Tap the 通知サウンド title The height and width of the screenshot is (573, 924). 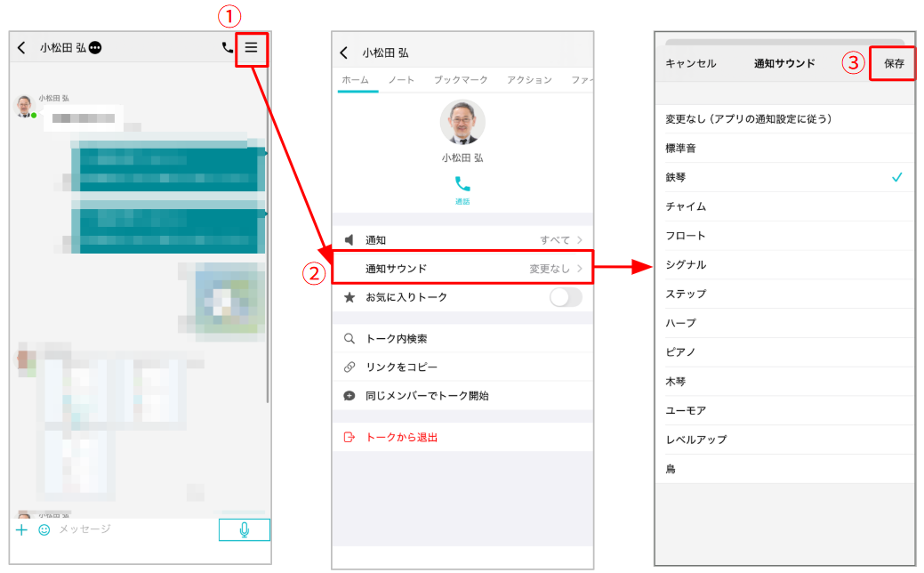(x=784, y=63)
